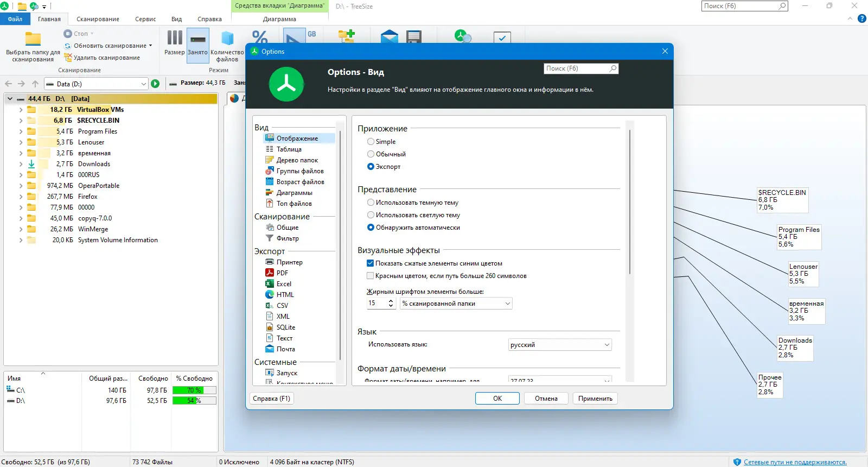Click the Сетевые пути не поддерживаются link
The image size is (868, 467).
pyautogui.click(x=795, y=462)
